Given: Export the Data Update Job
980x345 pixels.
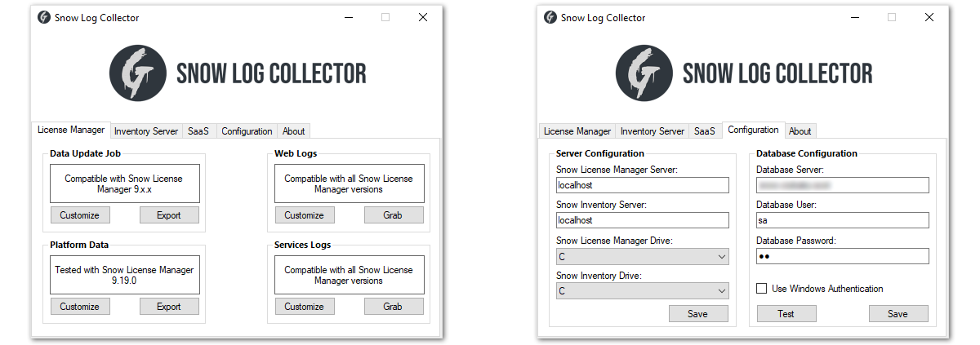Looking at the screenshot, I should click(x=168, y=215).
